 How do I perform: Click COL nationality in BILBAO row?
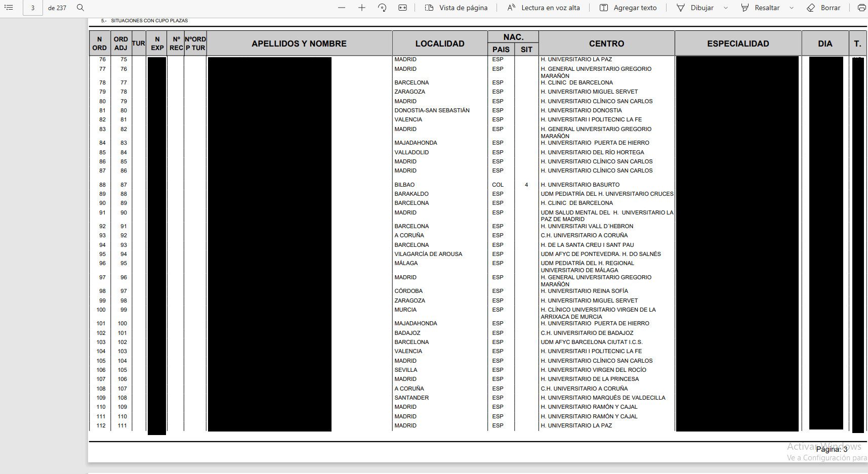click(x=498, y=185)
